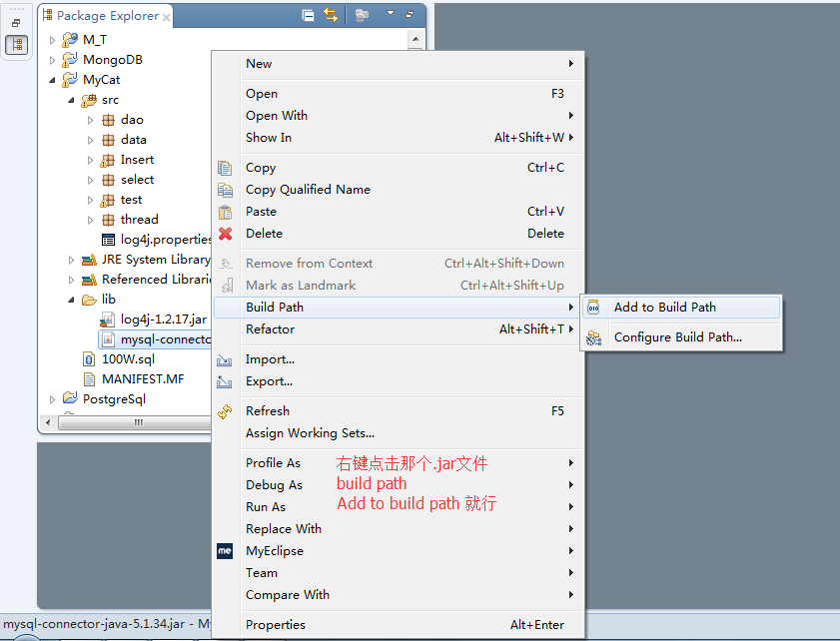Click restore icon at top of left sidebar
This screenshot has width=840, height=641.
point(16,23)
